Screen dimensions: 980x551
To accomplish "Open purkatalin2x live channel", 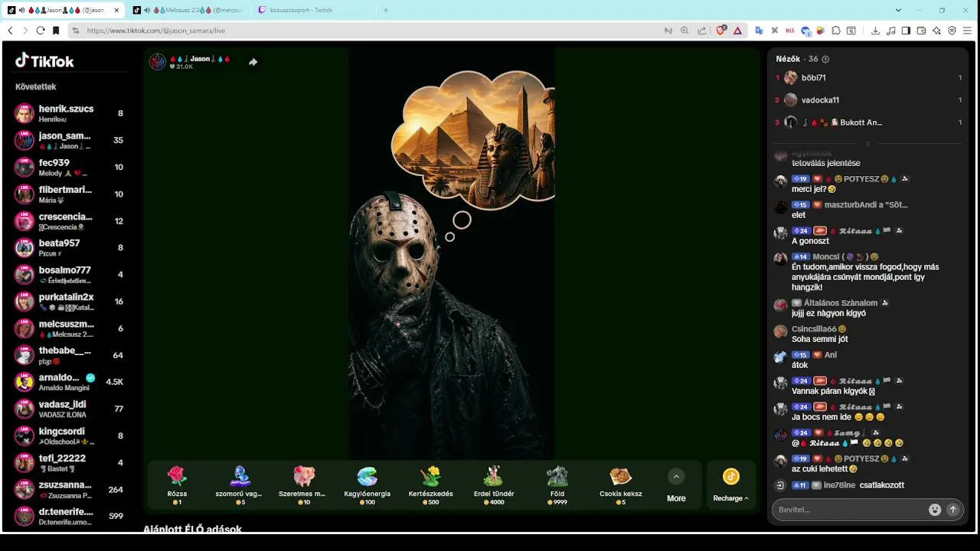I will [70, 302].
